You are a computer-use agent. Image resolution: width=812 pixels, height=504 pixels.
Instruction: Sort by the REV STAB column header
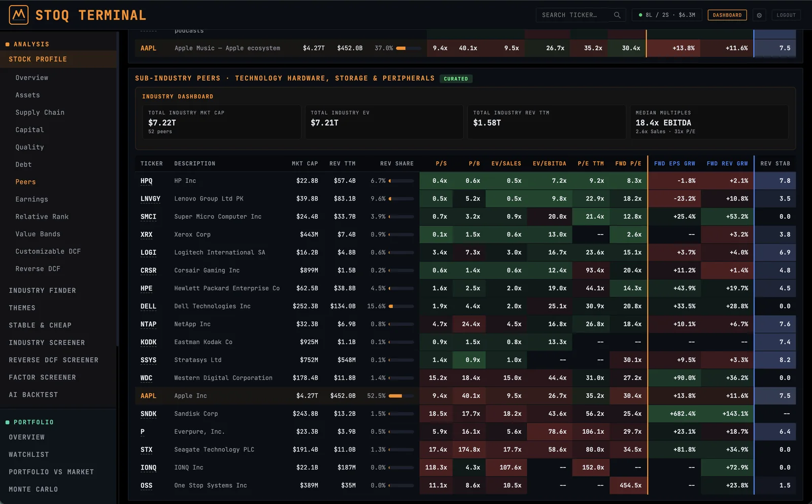click(x=775, y=163)
